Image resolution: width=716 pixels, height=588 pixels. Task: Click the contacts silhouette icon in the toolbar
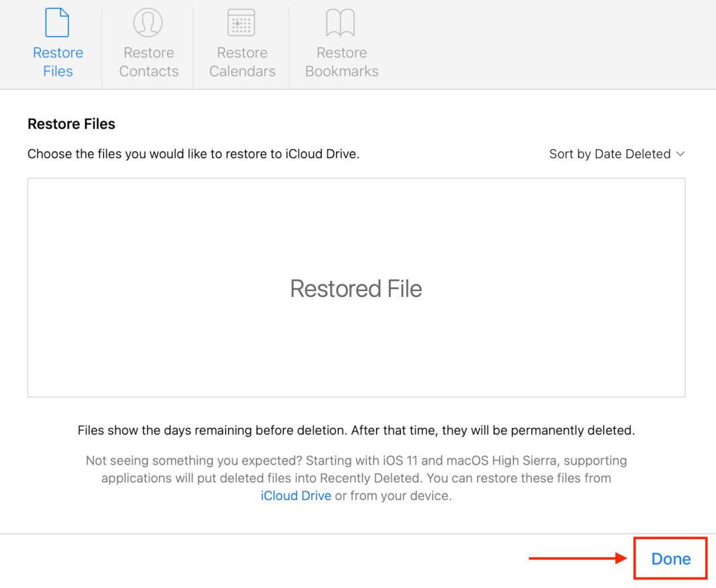coord(148,22)
